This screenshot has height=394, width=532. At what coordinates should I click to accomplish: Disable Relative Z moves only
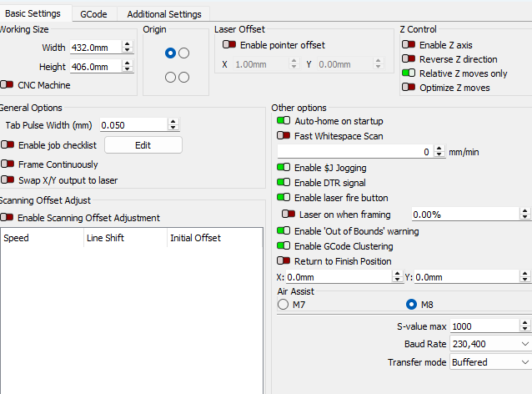point(409,73)
